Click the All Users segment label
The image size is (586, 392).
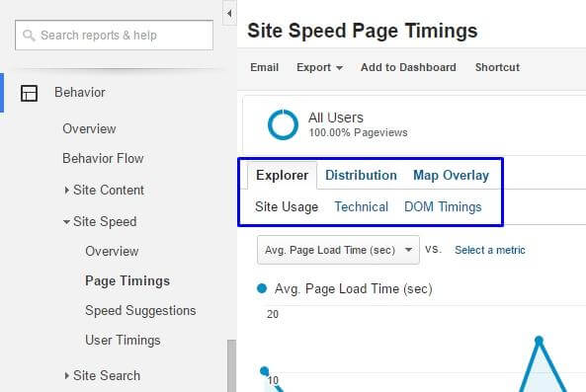(x=336, y=118)
